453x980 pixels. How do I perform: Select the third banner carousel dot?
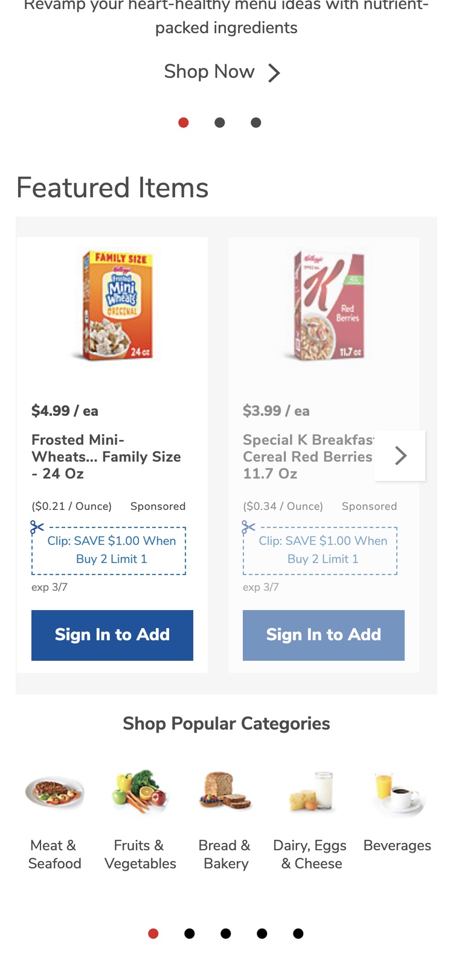click(x=256, y=122)
